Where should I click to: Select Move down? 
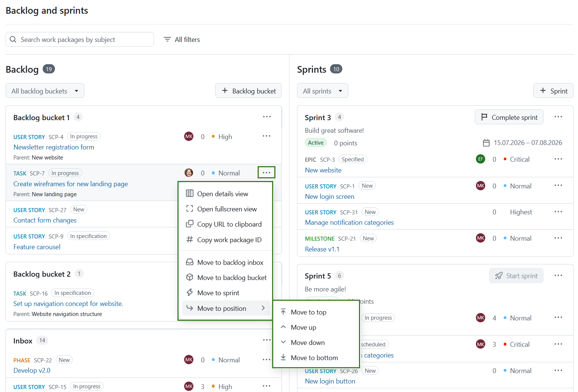click(x=316, y=342)
